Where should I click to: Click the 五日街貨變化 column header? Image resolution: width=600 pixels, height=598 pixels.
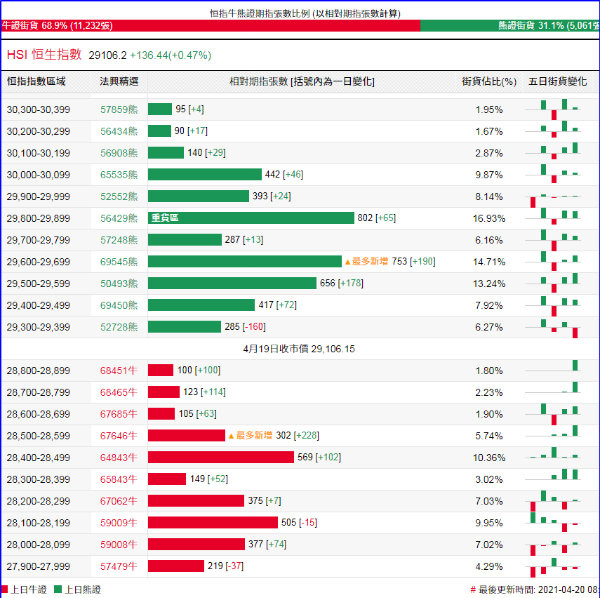557,81
